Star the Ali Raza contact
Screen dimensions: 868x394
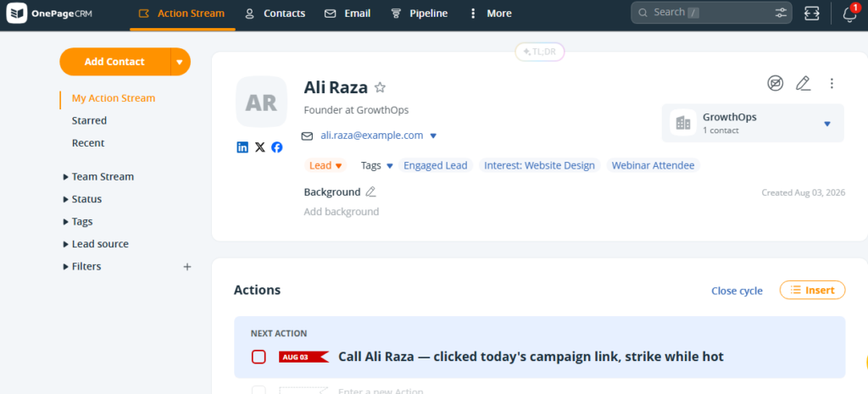coord(380,87)
